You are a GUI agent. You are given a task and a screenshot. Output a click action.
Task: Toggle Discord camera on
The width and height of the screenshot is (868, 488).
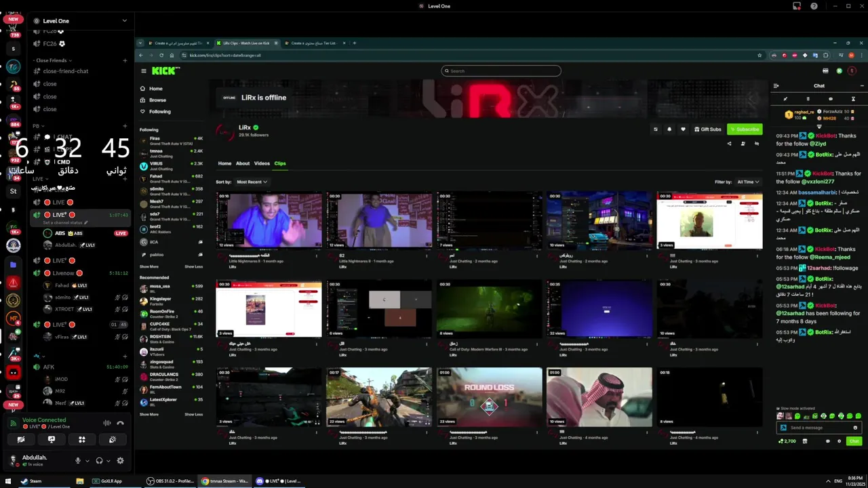click(21, 439)
